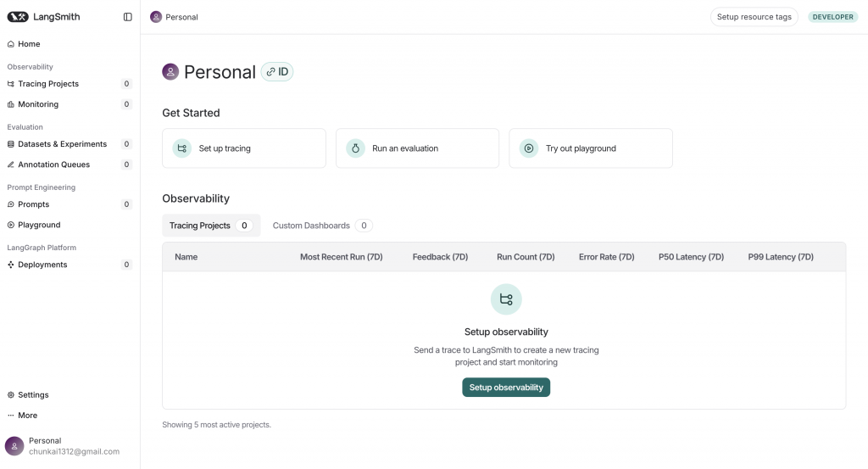Open the Run an evaluation card
The height and width of the screenshot is (469, 868).
[x=417, y=148]
